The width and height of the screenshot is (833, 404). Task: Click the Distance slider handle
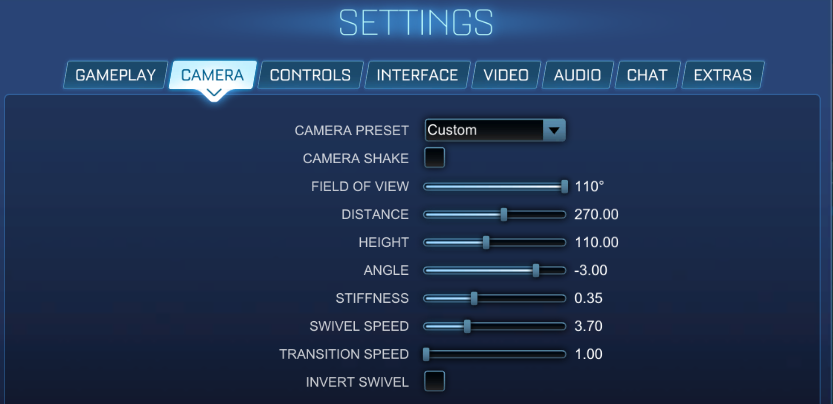pyautogui.click(x=504, y=214)
